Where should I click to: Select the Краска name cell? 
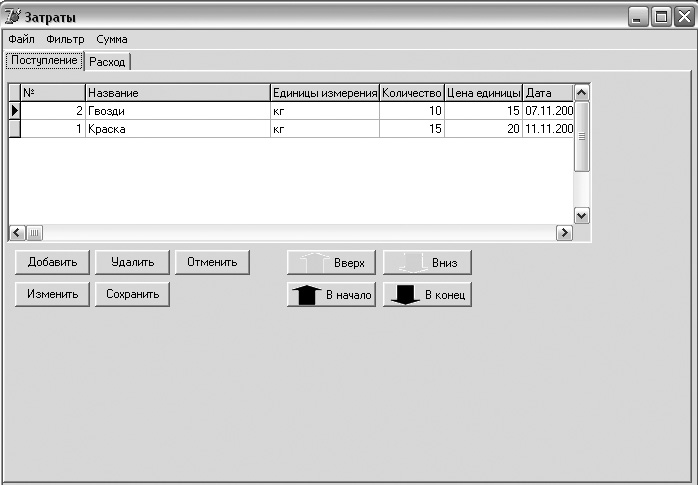(178, 129)
